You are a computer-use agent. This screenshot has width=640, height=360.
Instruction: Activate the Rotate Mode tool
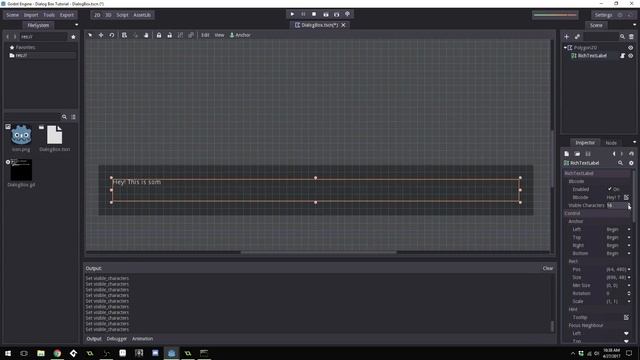click(x=111, y=35)
